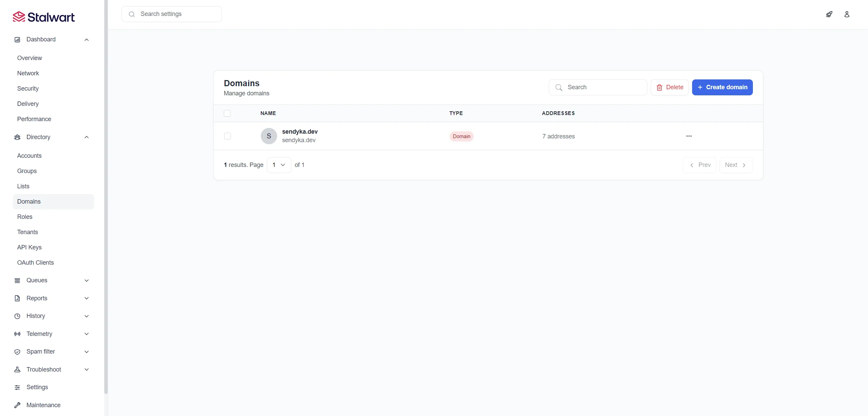This screenshot has width=868, height=416.
Task: Expand the Queues section chevron
Action: (x=87, y=281)
